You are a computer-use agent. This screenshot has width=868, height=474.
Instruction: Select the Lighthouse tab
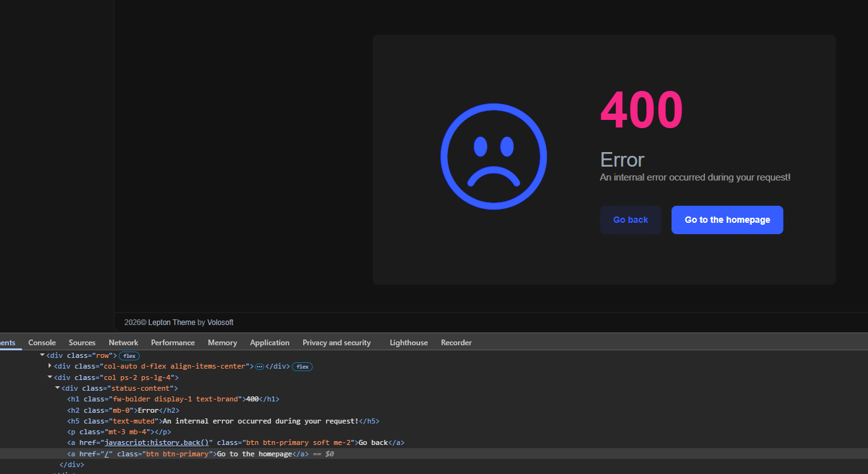pyautogui.click(x=408, y=343)
